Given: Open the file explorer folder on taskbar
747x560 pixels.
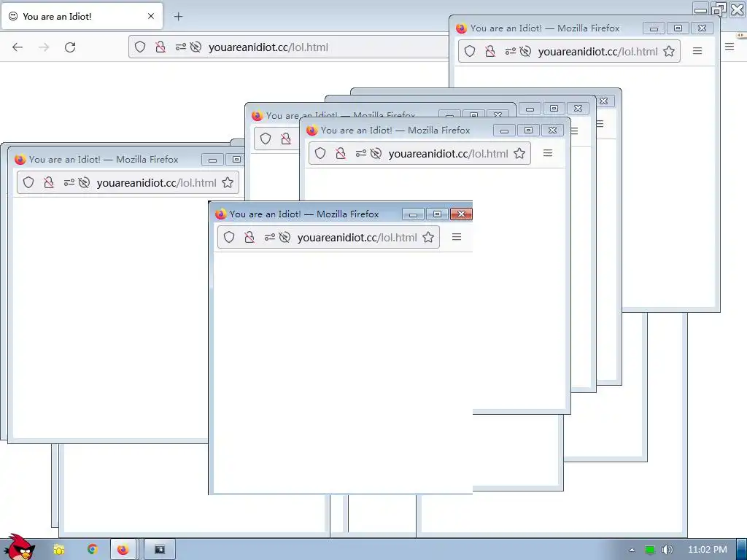Looking at the screenshot, I should click(59, 550).
